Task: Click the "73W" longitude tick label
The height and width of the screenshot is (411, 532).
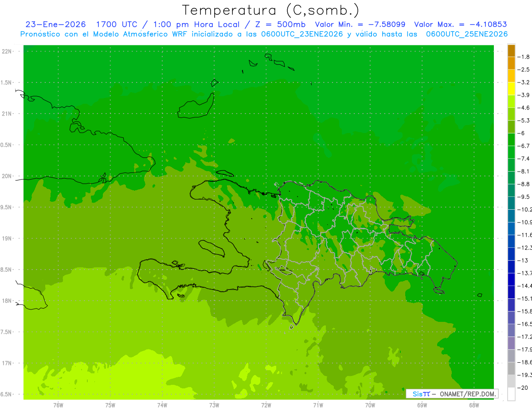Action: coord(214,405)
